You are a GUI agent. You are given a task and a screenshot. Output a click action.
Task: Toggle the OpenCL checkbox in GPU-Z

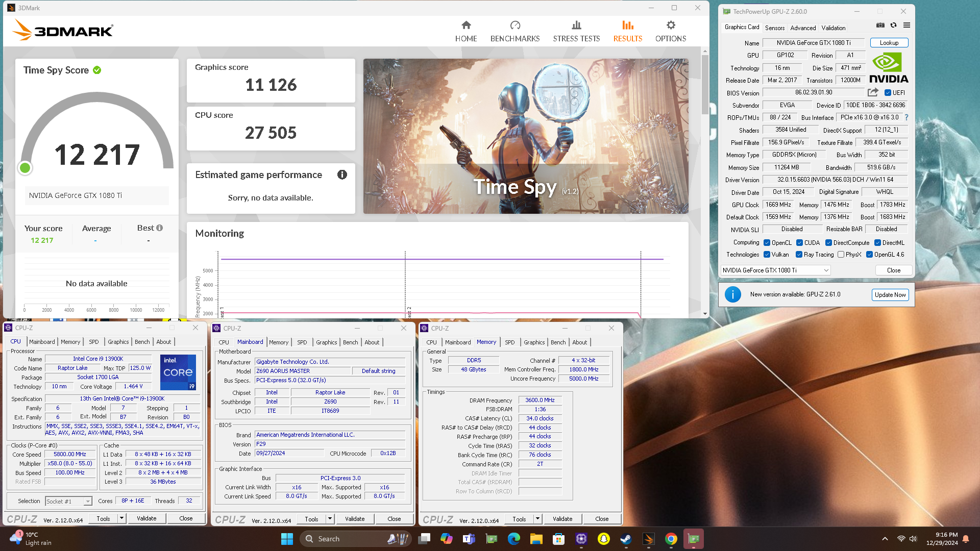coord(767,243)
